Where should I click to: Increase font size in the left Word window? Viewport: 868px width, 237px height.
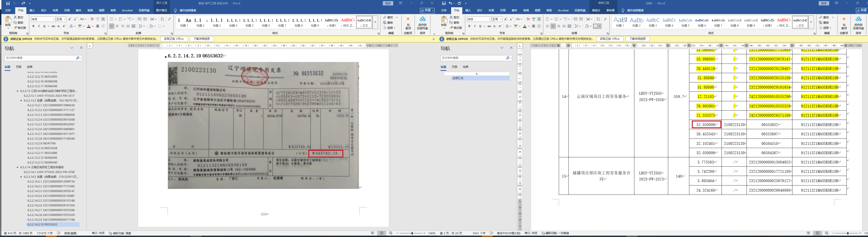click(70, 19)
